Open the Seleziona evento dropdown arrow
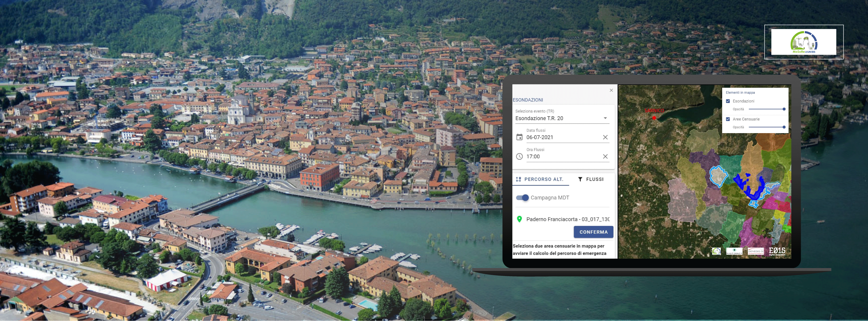The height and width of the screenshot is (321, 868). [x=605, y=118]
